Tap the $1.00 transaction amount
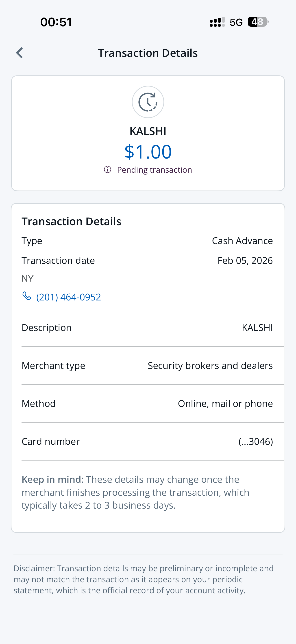 (148, 152)
